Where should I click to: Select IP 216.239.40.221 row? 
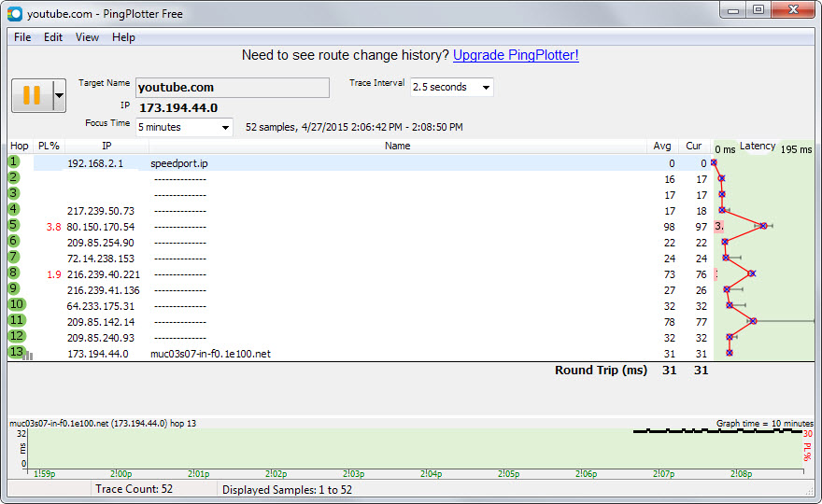[104, 274]
